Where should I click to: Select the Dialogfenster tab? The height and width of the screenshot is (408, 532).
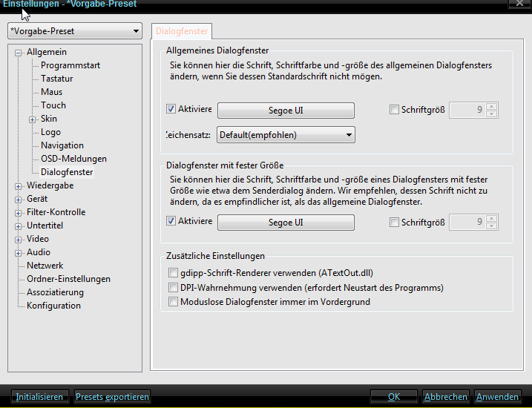(182, 31)
